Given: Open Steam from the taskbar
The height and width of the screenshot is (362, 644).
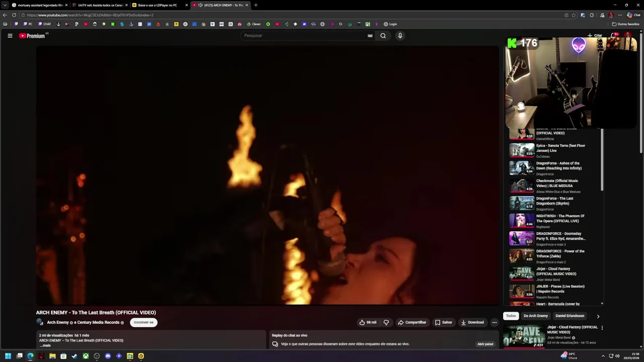Looking at the screenshot, I should pos(74,356).
